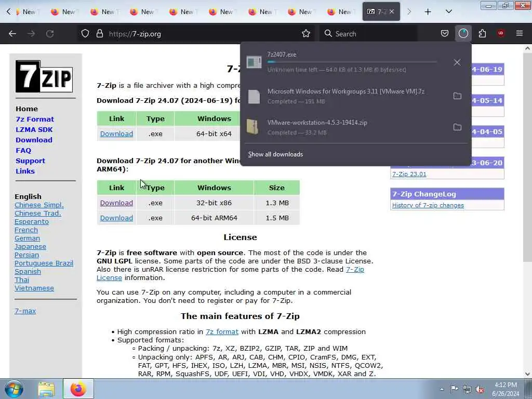Click the 7z2407.exe download progress bar
The height and width of the screenshot is (399, 532).
pyautogui.click(x=352, y=62)
